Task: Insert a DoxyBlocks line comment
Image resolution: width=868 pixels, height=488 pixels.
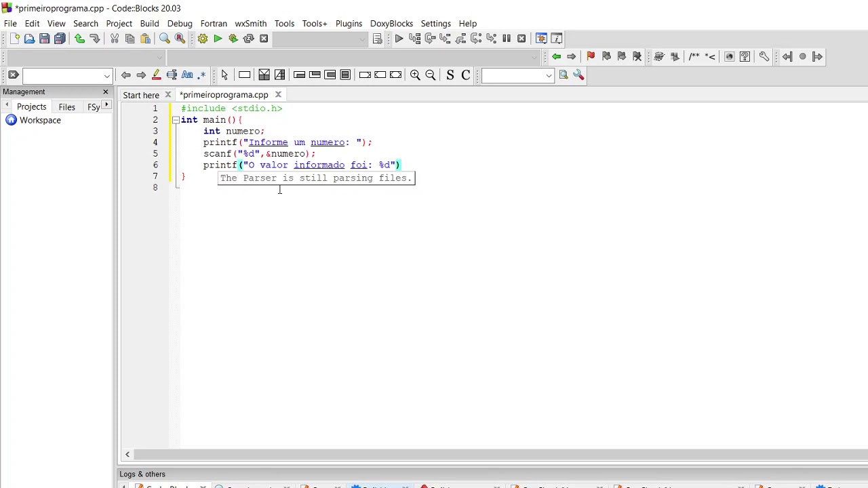Action: pos(710,57)
